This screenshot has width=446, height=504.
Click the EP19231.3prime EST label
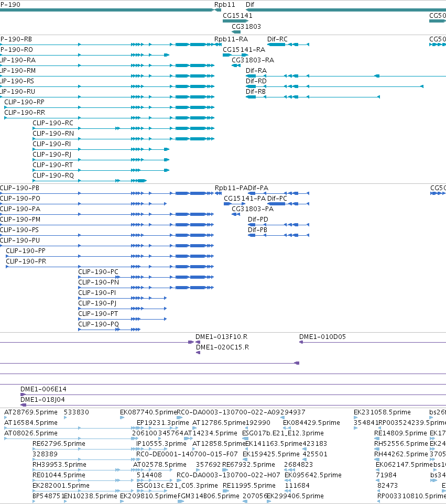click(162, 422)
